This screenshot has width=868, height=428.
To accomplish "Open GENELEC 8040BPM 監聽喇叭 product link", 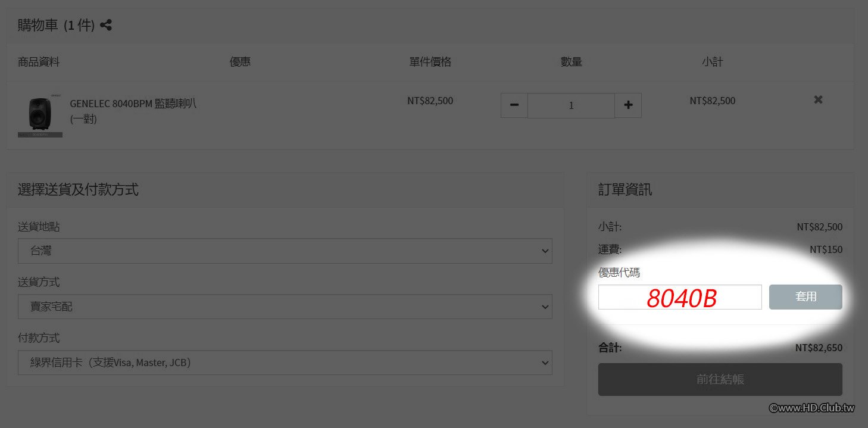I will 133,111.
